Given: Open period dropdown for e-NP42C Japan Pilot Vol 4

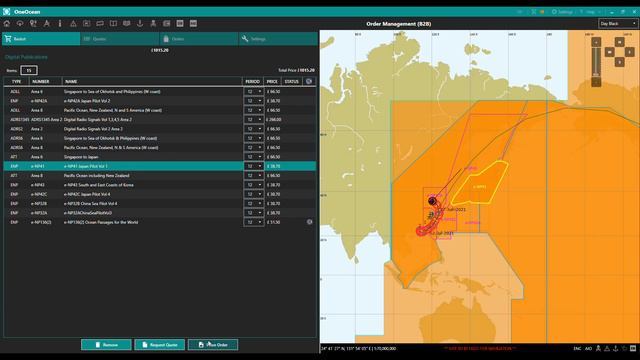Looking at the screenshot, I should coord(253,194).
